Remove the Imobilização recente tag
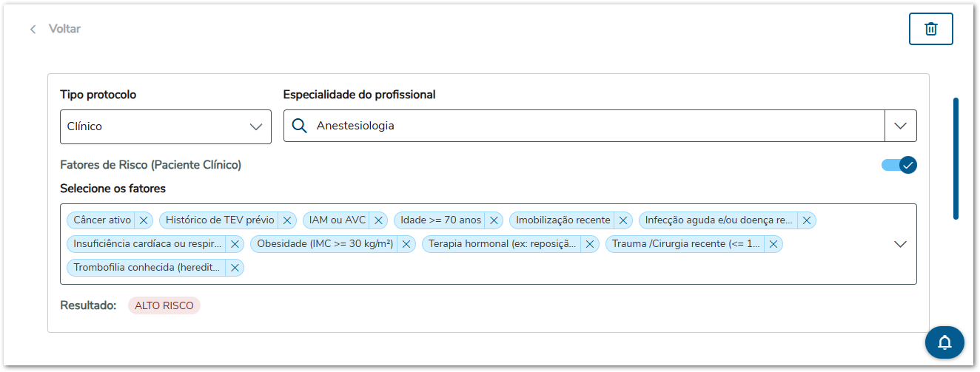The image size is (980, 372). 623,220
